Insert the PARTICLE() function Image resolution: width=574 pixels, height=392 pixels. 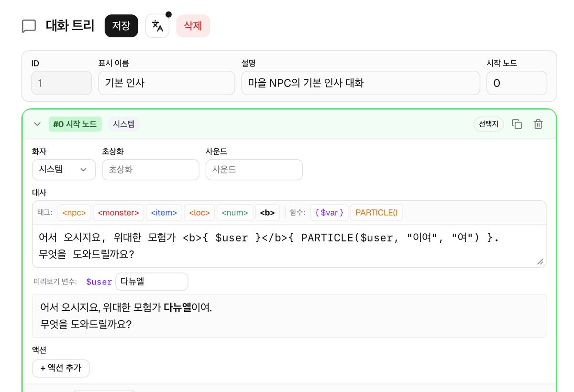376,213
